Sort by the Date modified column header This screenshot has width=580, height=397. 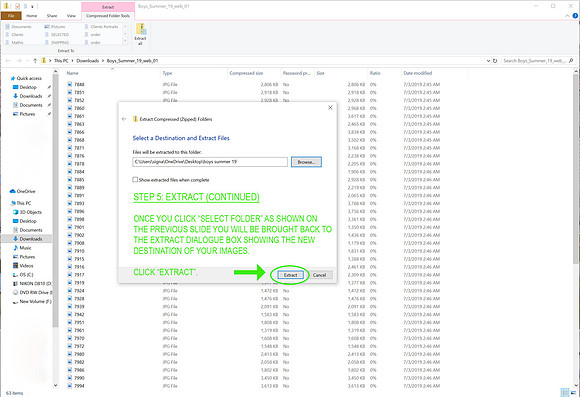(417, 73)
